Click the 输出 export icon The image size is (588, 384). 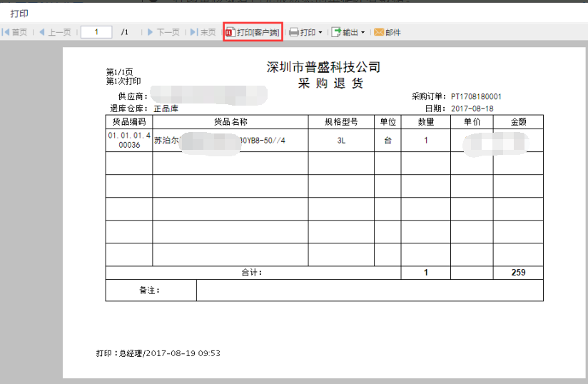click(x=336, y=32)
